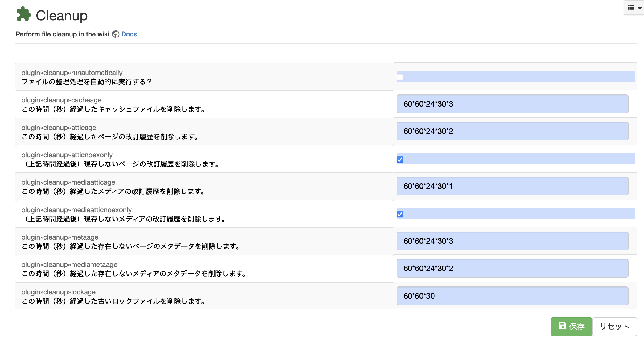Click the リセット reset button
This screenshot has height=345, width=644.
(x=614, y=327)
